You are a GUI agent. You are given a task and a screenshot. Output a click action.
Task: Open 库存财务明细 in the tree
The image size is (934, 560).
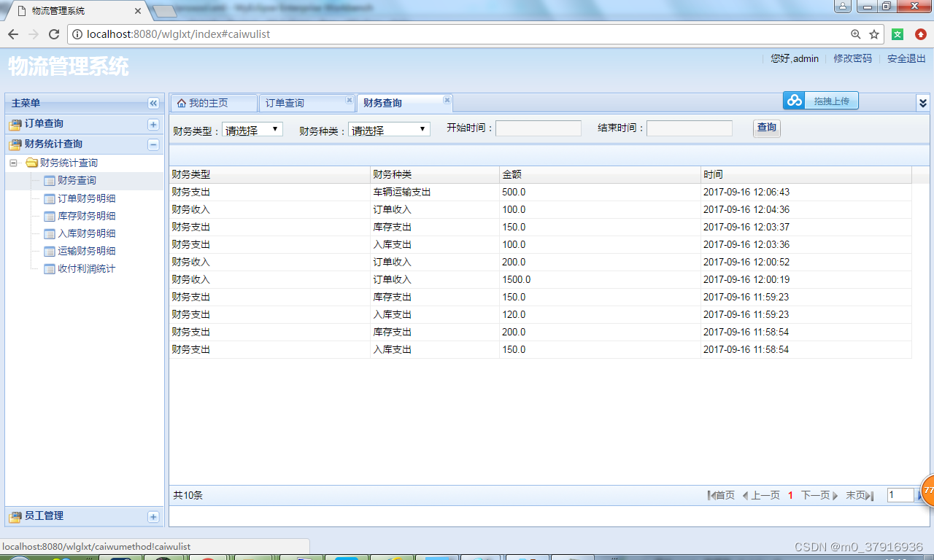pyautogui.click(x=86, y=216)
